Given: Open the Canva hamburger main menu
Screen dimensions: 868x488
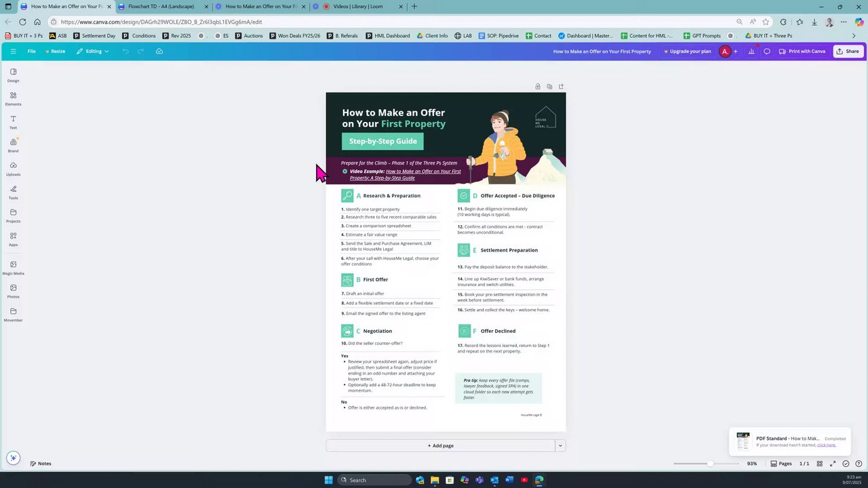Looking at the screenshot, I should coord(13,52).
